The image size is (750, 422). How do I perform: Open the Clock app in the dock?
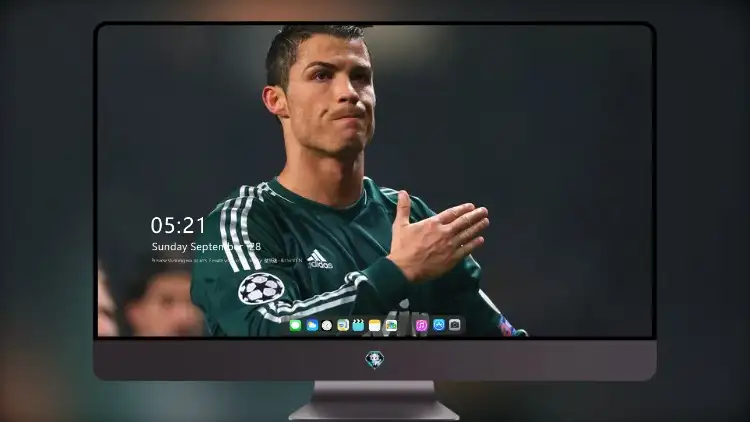327,326
